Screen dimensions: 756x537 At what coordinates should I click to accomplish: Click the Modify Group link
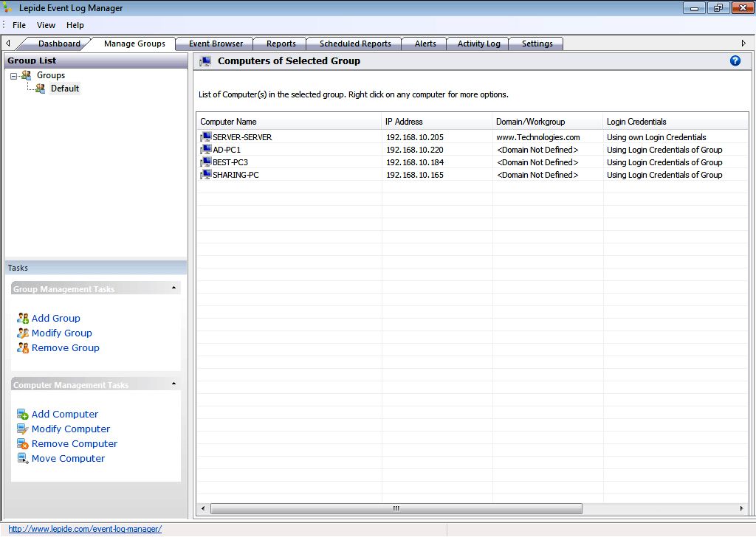(62, 333)
